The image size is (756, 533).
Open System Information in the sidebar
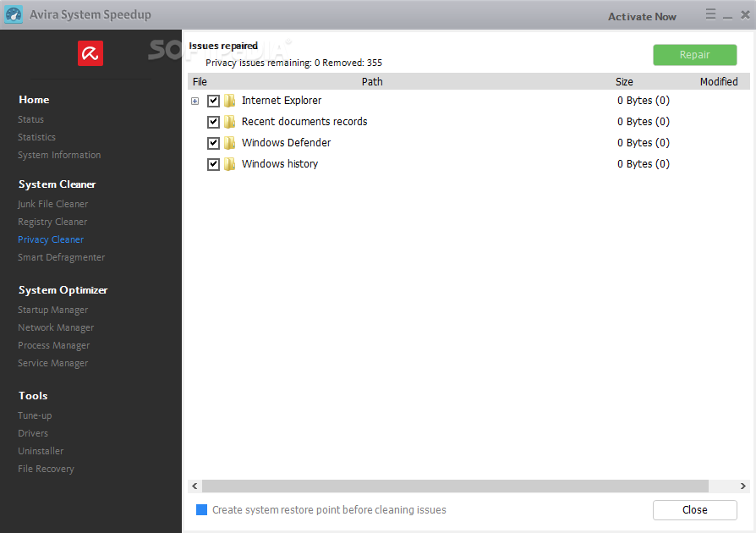point(59,155)
